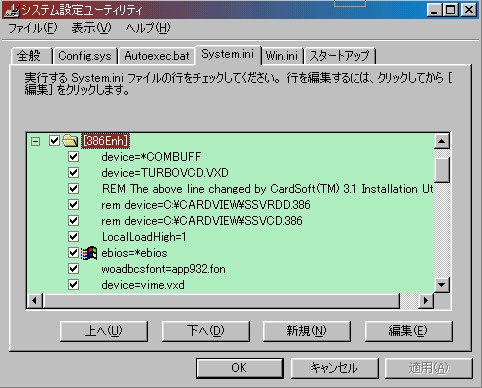Viewport: 482px width, 388px height.
Task: Open the 表示(V) menu
Action: (91, 28)
